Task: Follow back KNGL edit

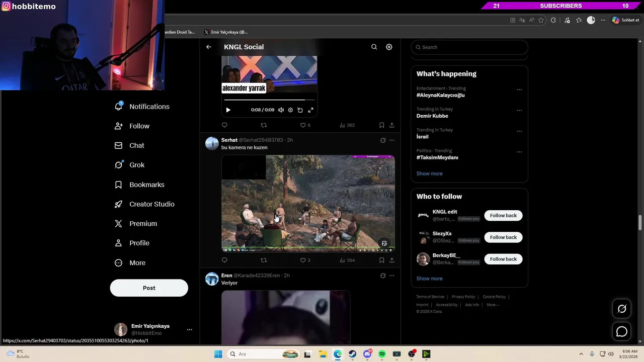Action: (x=503, y=215)
